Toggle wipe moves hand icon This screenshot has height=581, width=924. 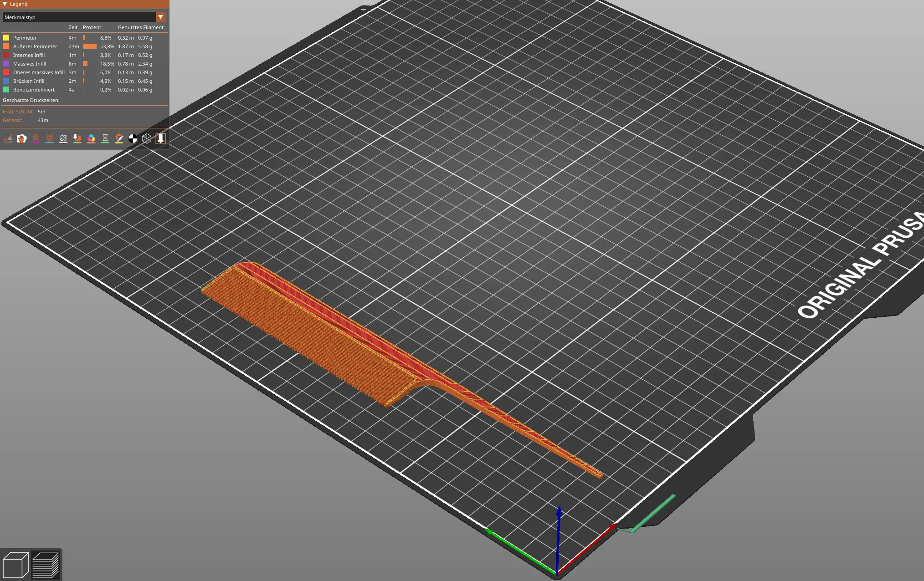click(x=22, y=138)
